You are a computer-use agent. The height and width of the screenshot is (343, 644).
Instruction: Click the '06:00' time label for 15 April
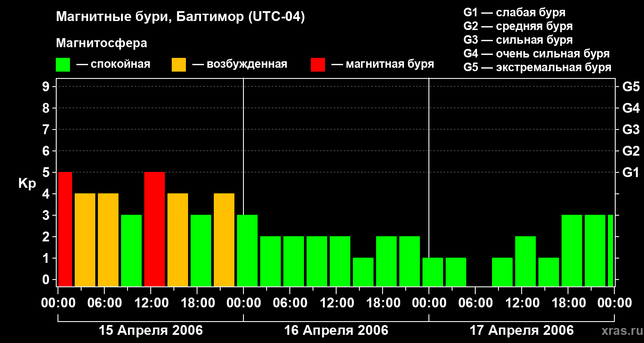(105, 303)
